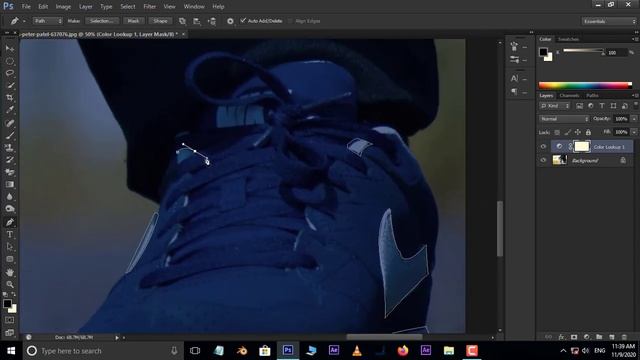Screen dimensions: 640x360
Task: Select the History Brush tool
Action: (10, 160)
